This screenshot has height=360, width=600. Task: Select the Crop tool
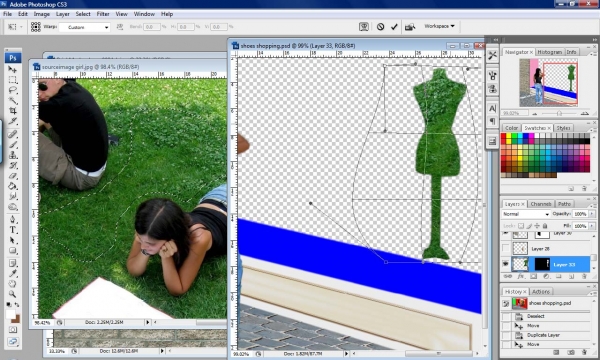pos(13,111)
